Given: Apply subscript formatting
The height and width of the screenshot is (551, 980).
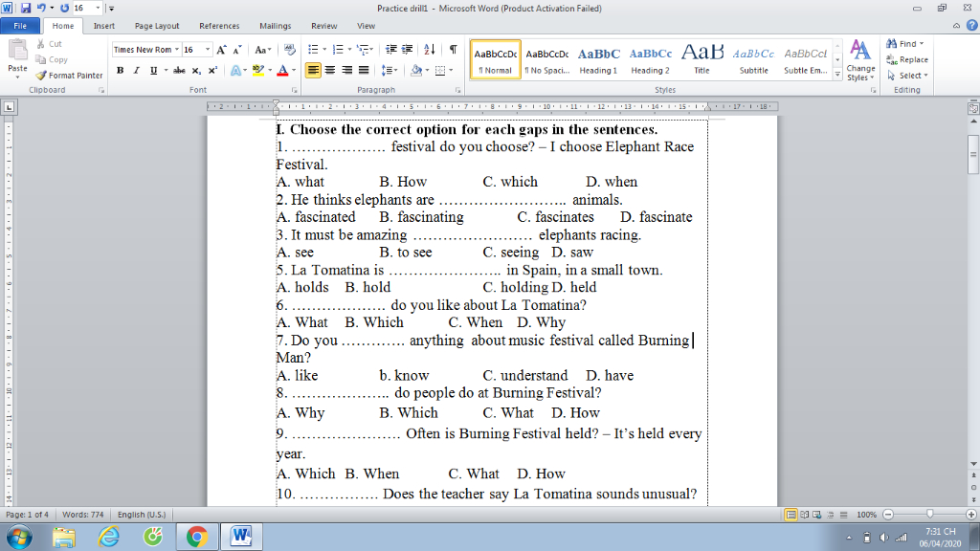Looking at the screenshot, I should pos(196,71).
